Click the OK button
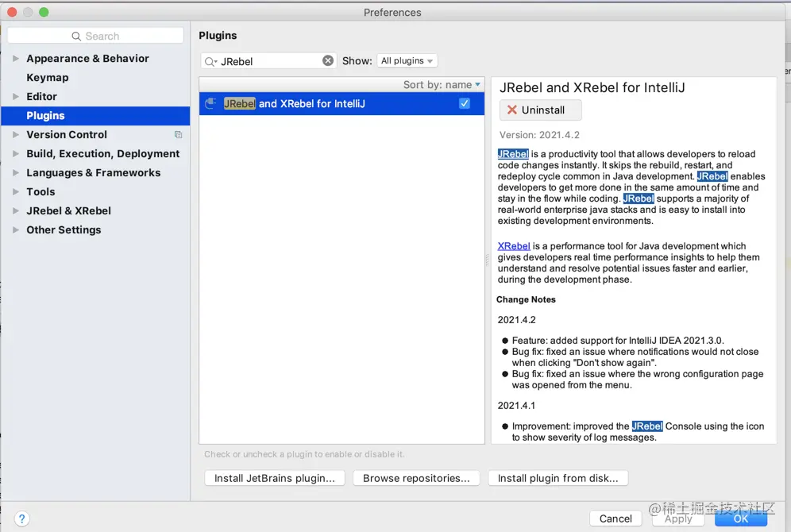The height and width of the screenshot is (532, 791). 740,519
